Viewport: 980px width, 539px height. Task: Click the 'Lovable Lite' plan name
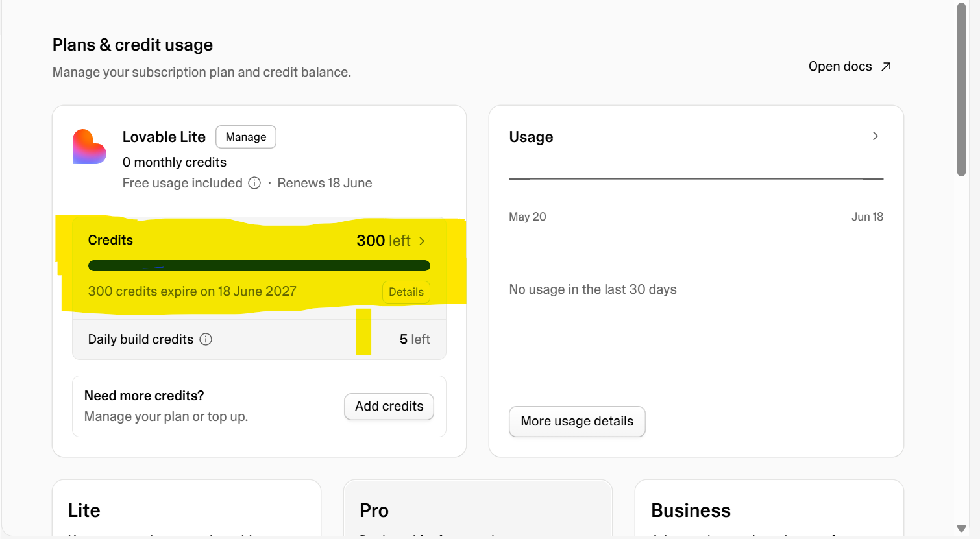[164, 137]
